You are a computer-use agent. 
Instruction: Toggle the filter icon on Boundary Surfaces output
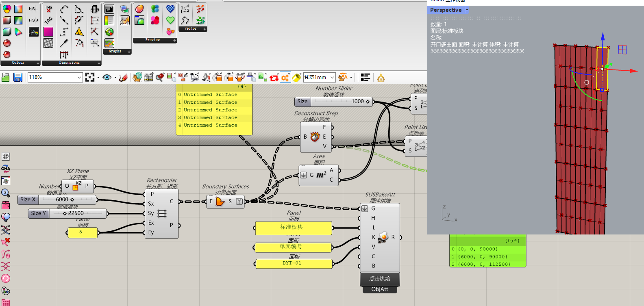(239, 201)
